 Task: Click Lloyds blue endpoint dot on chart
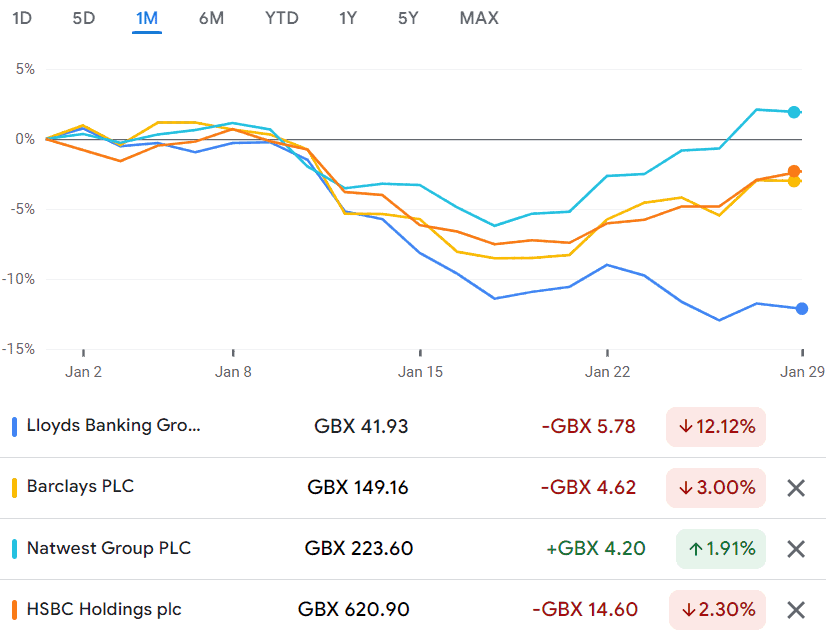[x=801, y=308]
